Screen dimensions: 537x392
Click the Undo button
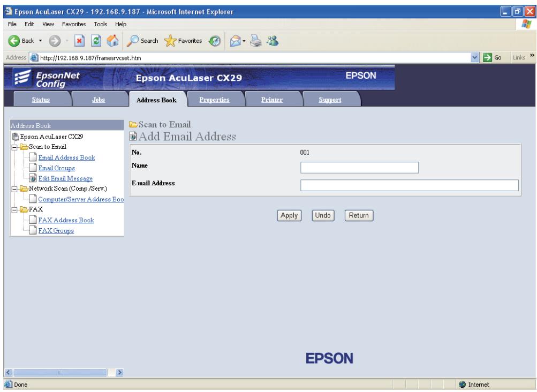click(x=323, y=215)
